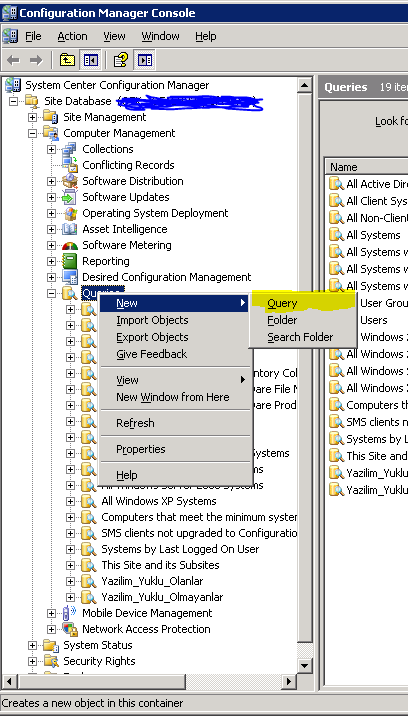Toggle the Show/Hide Action Pane toolbar icon

tap(145, 60)
